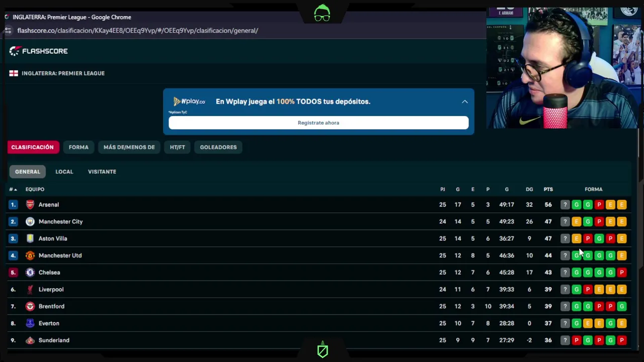Click the green glasses overlay logo at top
644x362 pixels.
coord(322,14)
